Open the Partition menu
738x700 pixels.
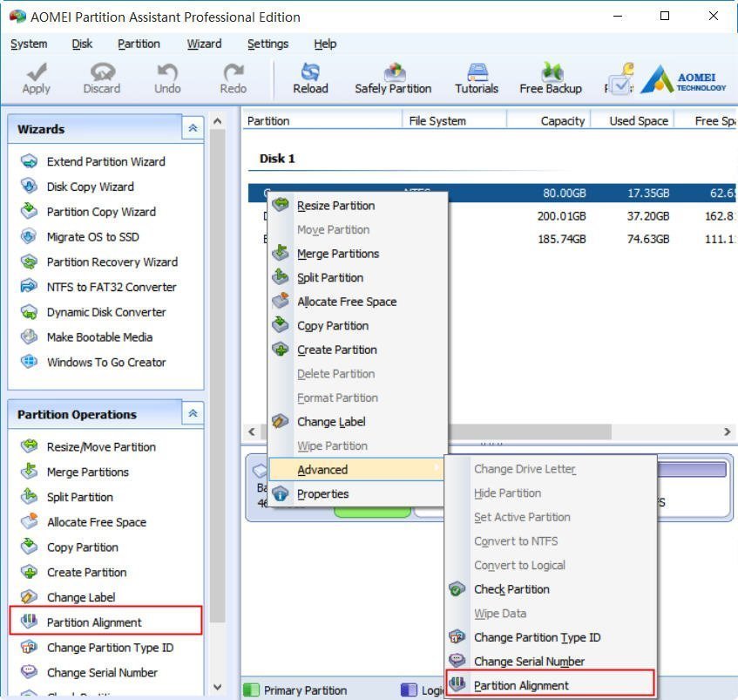[139, 44]
